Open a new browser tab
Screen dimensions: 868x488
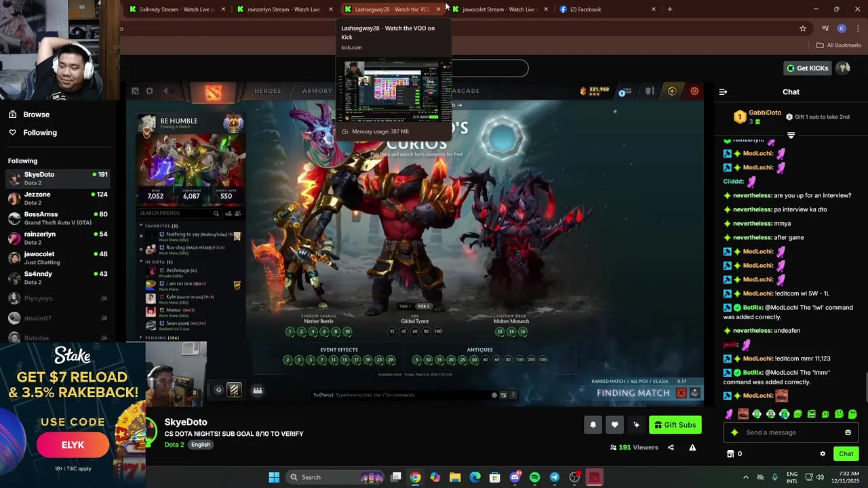coord(670,9)
